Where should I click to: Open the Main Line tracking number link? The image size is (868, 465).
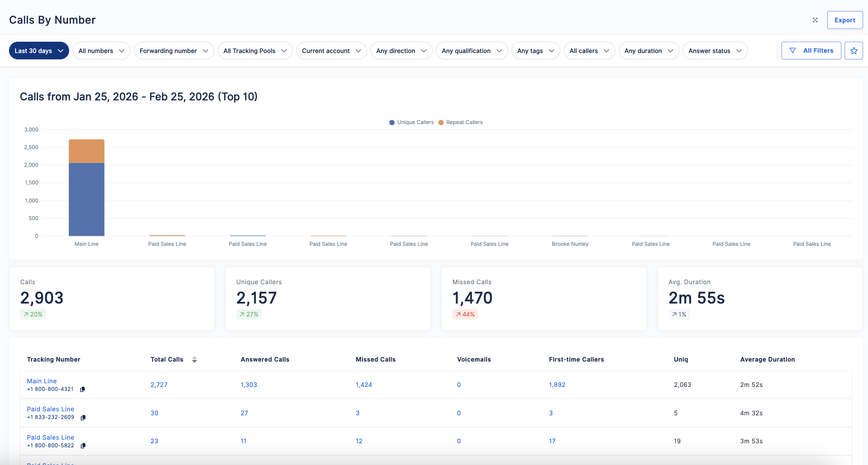pos(42,381)
